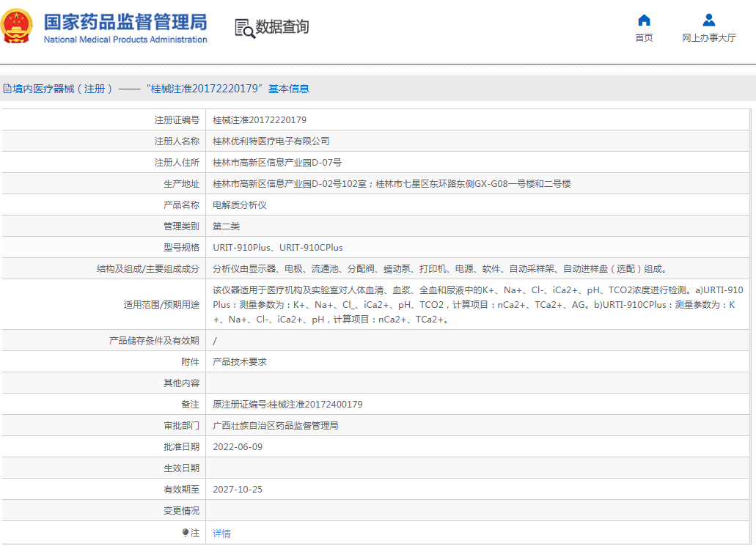Select approving department 广西壮族自治区药品监督管理局

[x=275, y=426]
